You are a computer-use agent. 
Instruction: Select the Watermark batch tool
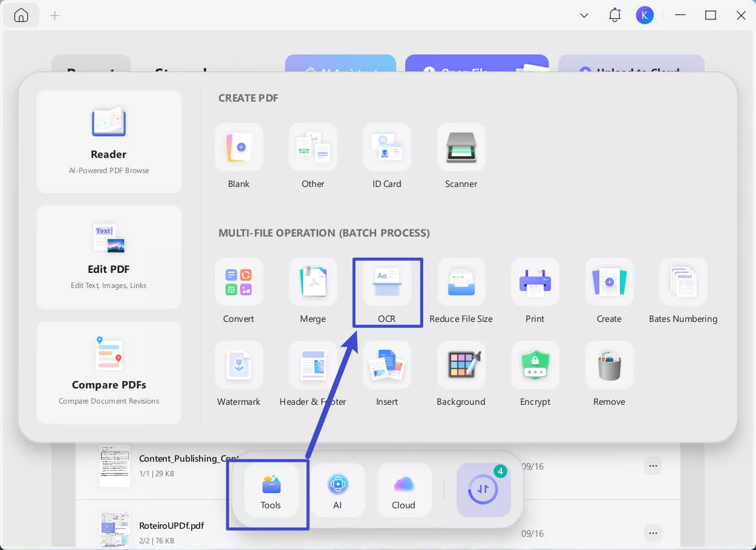tap(239, 365)
